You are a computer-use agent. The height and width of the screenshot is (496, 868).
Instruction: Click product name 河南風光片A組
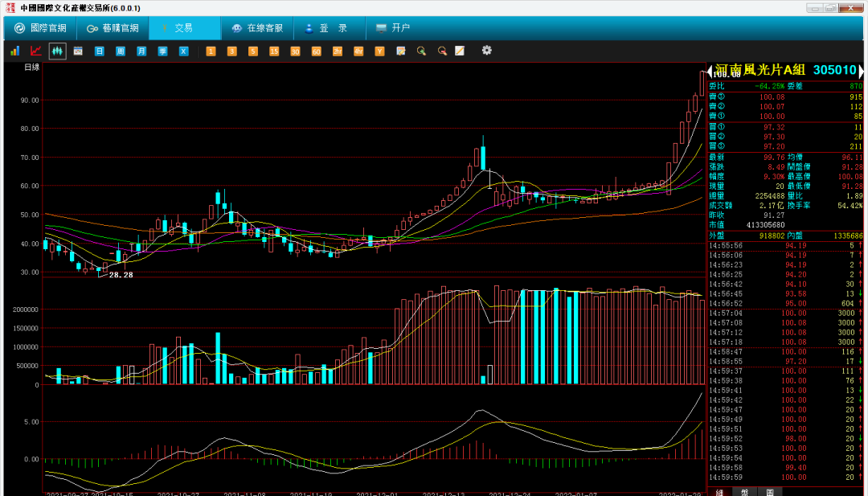tap(759, 70)
